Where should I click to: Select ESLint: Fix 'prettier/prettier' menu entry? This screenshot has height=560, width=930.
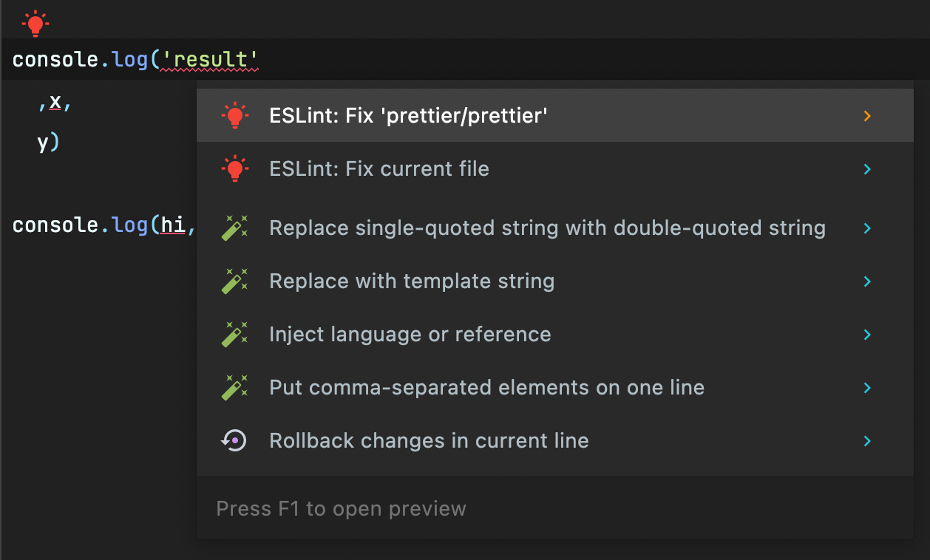point(408,116)
